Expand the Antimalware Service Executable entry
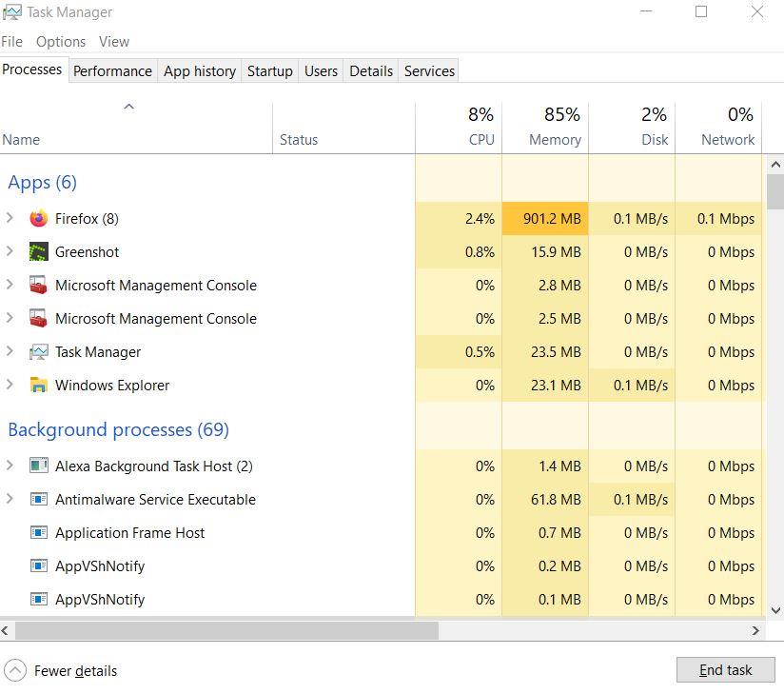This screenshot has width=784, height=694. 10,500
